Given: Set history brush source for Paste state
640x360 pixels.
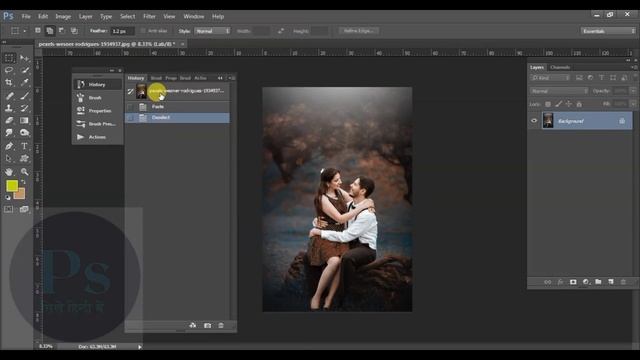Looking at the screenshot, I should point(130,107).
